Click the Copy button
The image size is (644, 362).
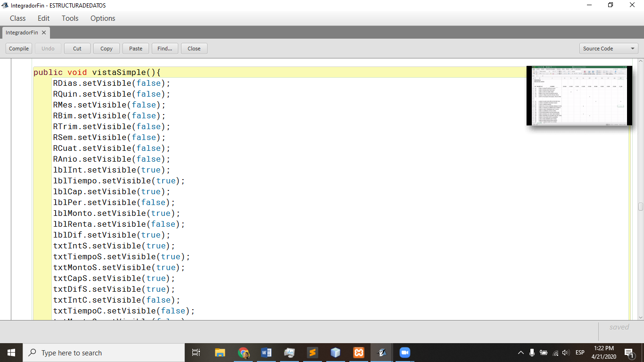click(x=107, y=49)
